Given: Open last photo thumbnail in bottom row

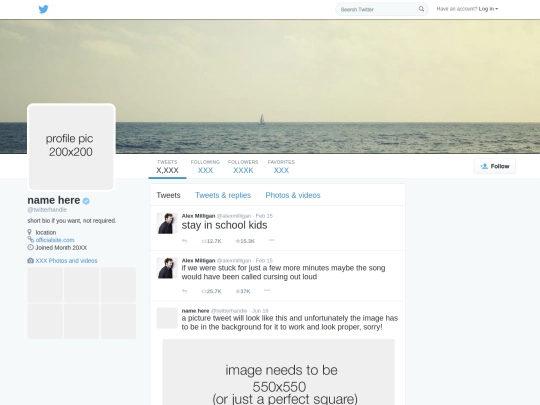Looking at the screenshot, I should tap(118, 321).
